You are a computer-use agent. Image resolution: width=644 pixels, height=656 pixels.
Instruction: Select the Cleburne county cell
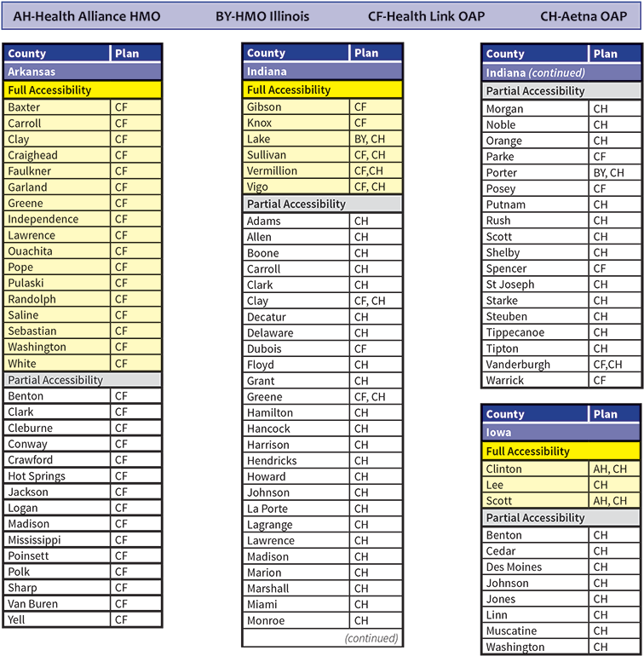(x=57, y=428)
